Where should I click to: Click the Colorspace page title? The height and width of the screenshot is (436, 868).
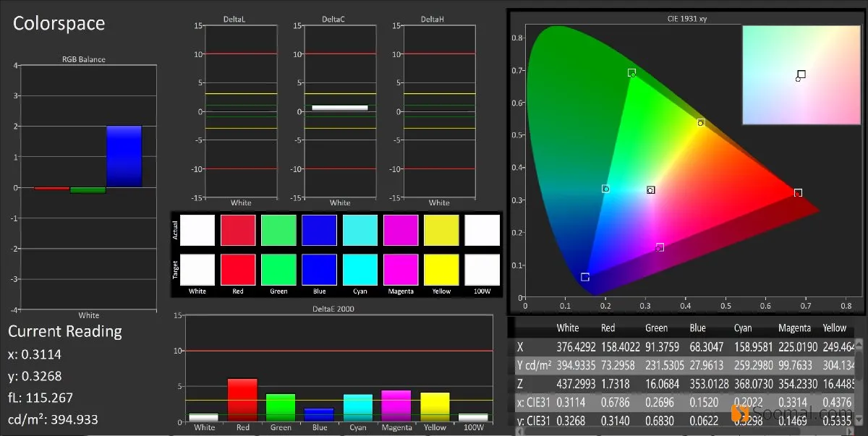tap(59, 24)
